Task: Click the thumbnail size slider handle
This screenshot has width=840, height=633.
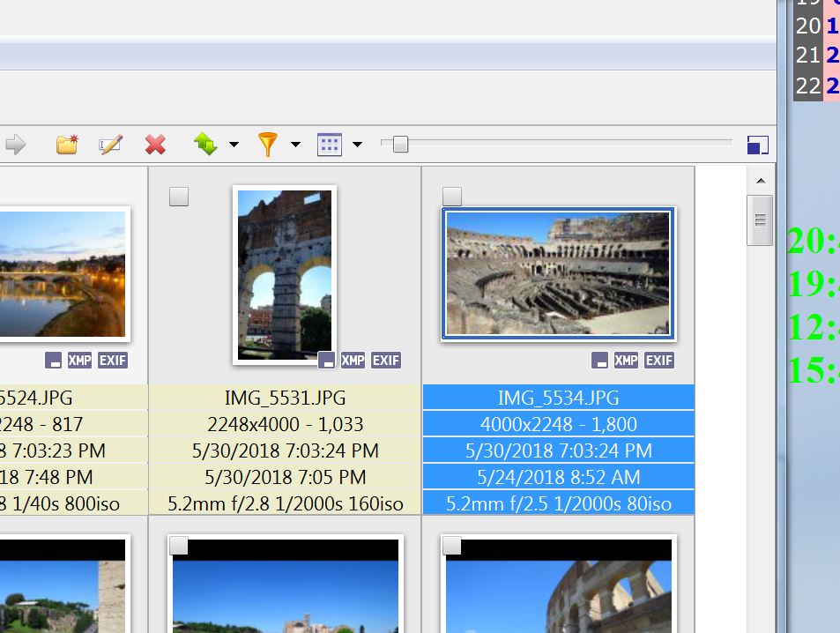Action: coord(400,145)
